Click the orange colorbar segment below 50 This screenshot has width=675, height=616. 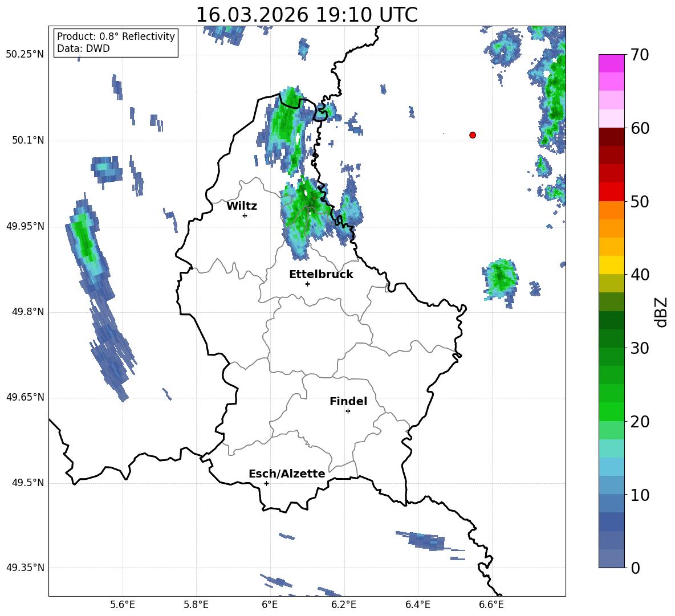[611, 210]
